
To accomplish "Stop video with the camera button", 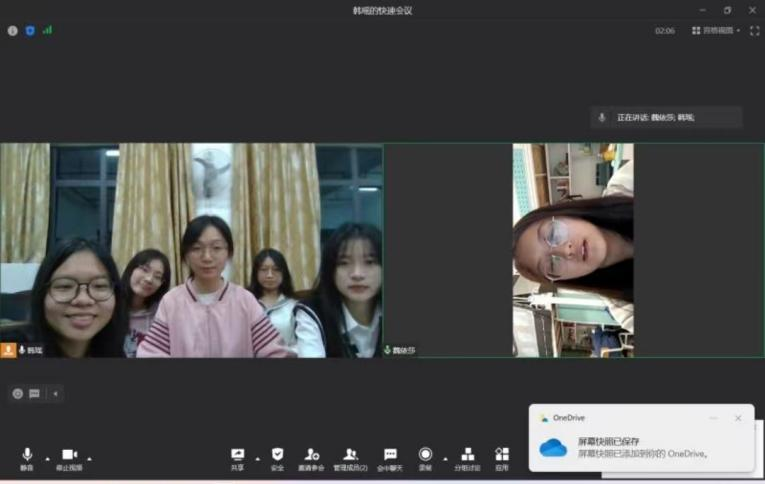I will click(69, 455).
